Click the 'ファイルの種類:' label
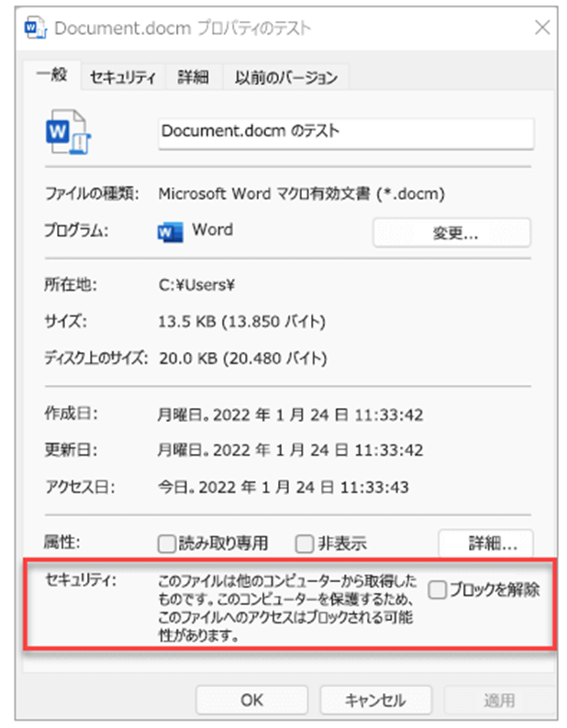This screenshot has height=728, width=567. [92, 193]
